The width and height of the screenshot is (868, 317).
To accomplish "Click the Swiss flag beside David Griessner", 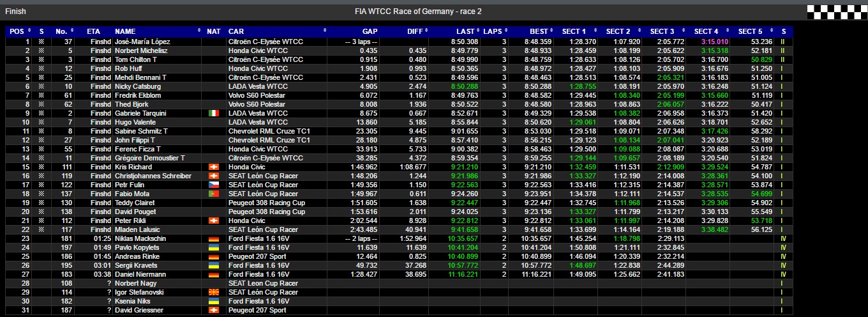I will [x=214, y=310].
